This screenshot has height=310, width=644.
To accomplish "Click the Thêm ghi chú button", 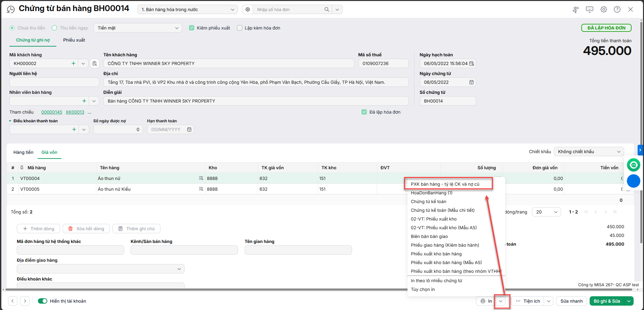I will pos(137,229).
